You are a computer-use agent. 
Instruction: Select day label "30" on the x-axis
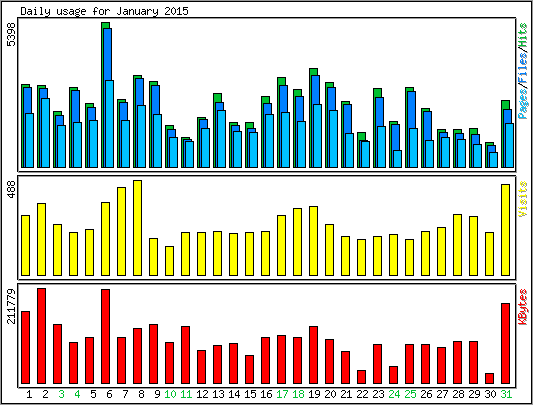click(x=490, y=394)
